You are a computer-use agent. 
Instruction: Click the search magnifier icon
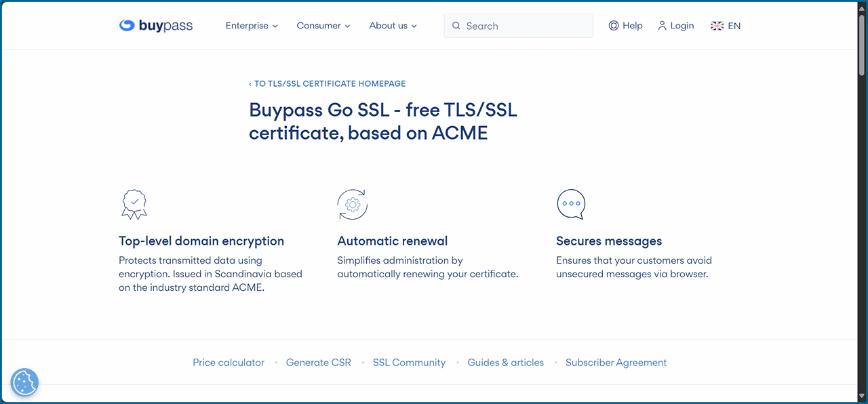pos(456,26)
